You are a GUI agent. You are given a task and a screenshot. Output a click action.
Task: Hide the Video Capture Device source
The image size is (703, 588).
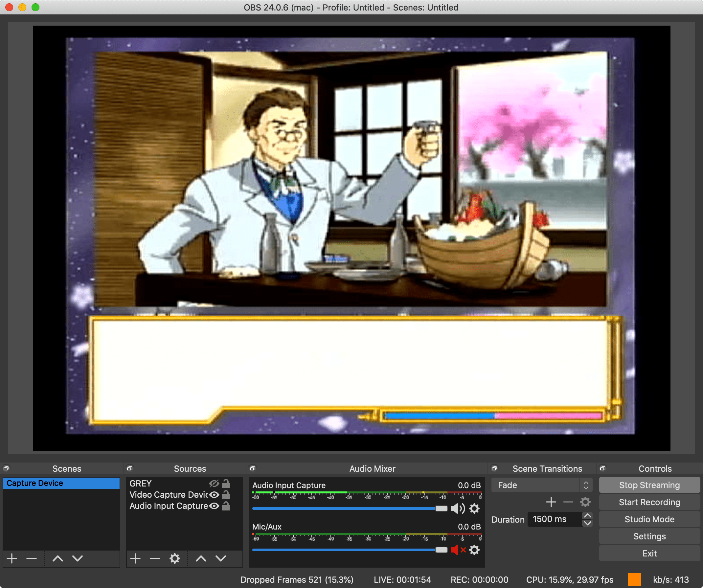214,495
